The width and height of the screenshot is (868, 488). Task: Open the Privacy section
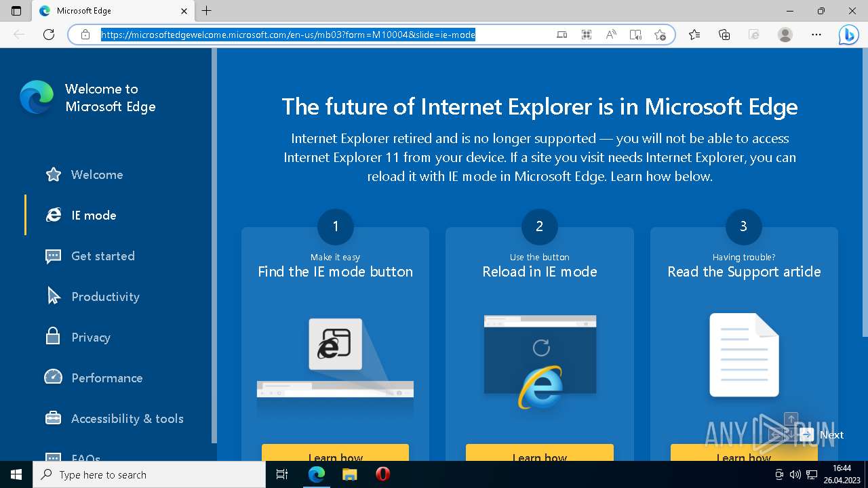point(91,338)
